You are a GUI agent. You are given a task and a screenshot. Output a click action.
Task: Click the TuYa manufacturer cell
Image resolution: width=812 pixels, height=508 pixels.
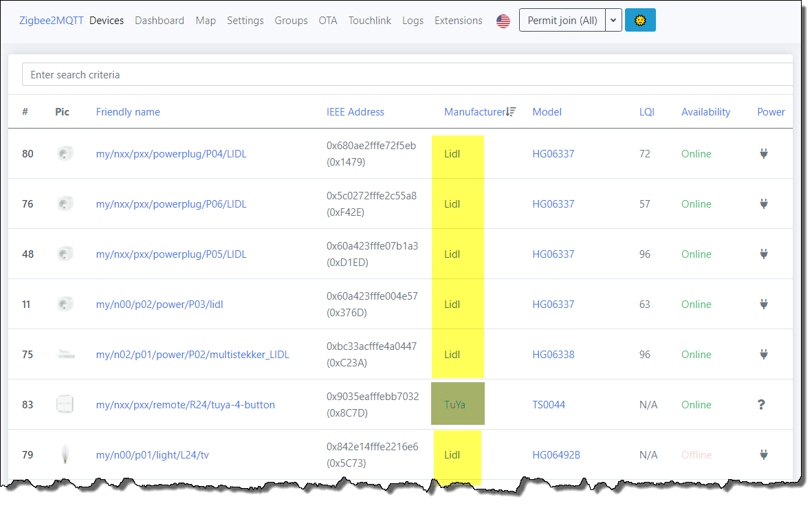[454, 405]
